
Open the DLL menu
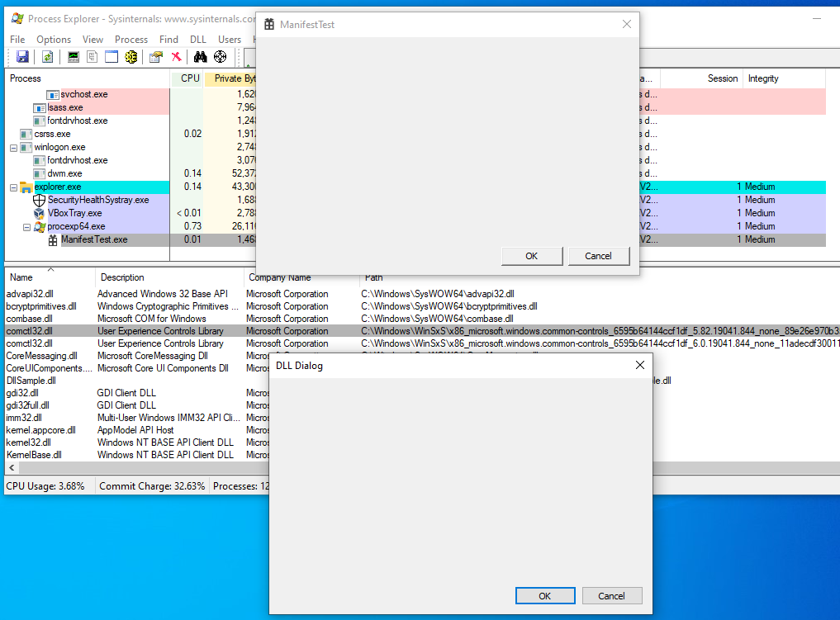pos(198,40)
